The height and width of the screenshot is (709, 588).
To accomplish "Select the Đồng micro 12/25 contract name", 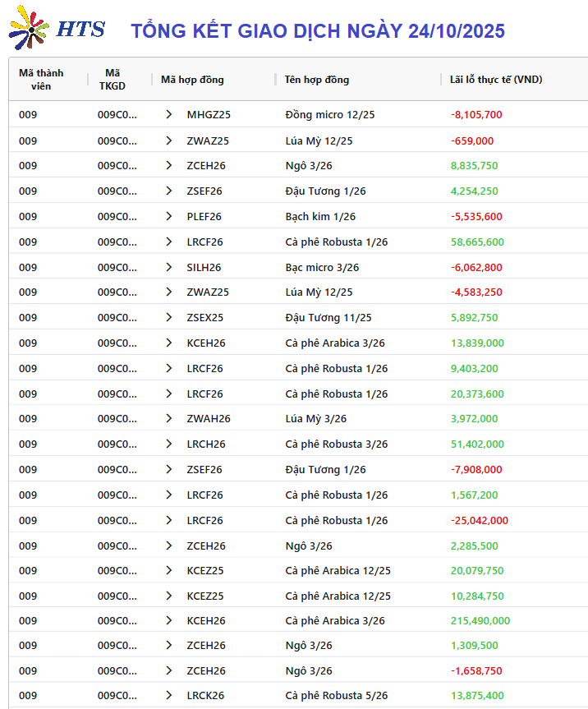I will [x=329, y=115].
